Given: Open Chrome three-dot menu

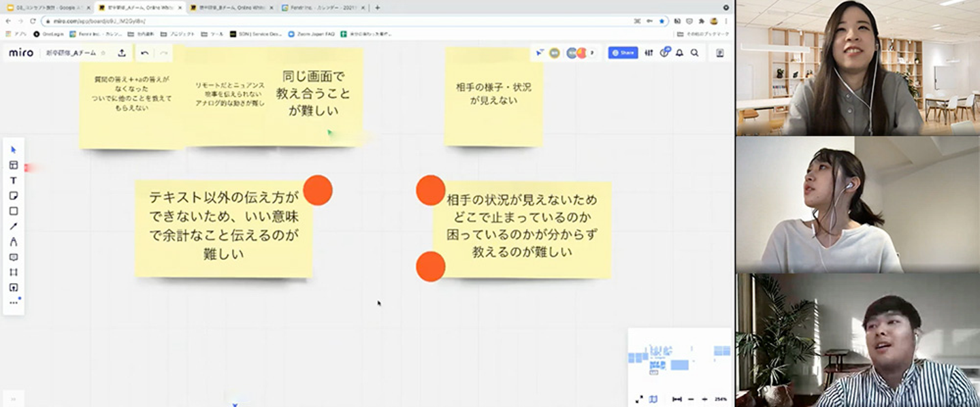Looking at the screenshot, I should 726,21.
